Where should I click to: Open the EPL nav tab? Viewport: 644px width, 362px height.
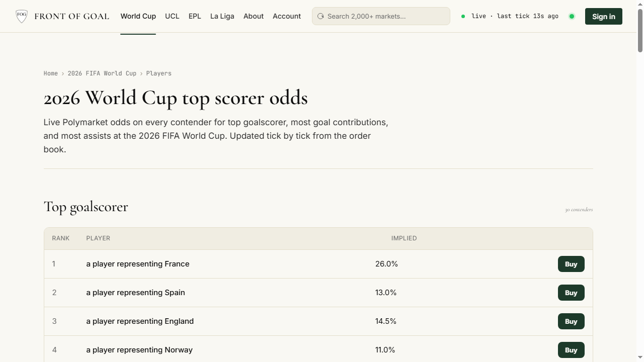point(195,16)
